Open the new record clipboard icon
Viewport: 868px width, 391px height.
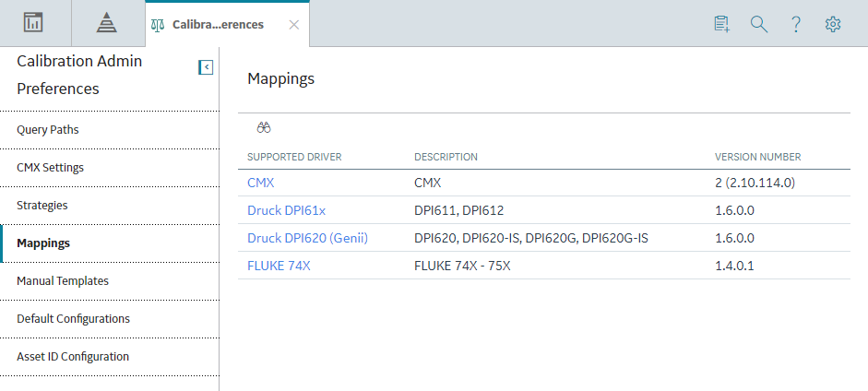click(722, 24)
